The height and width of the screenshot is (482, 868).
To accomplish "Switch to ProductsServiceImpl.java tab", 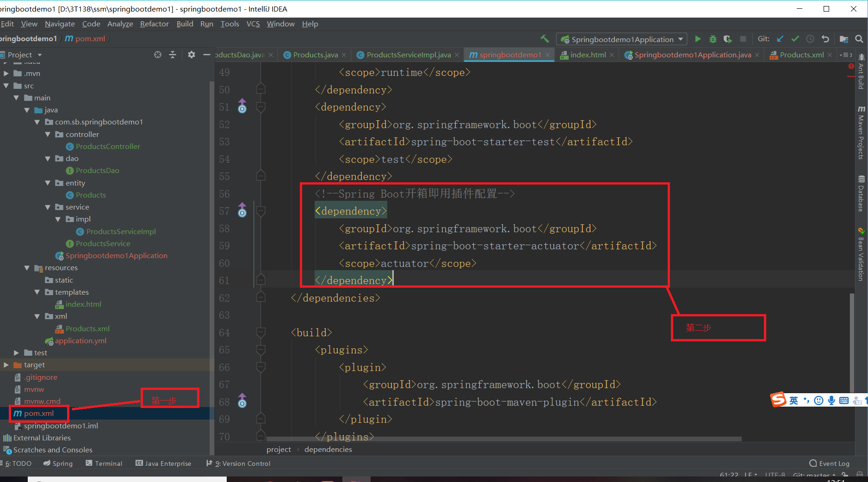I will point(408,55).
